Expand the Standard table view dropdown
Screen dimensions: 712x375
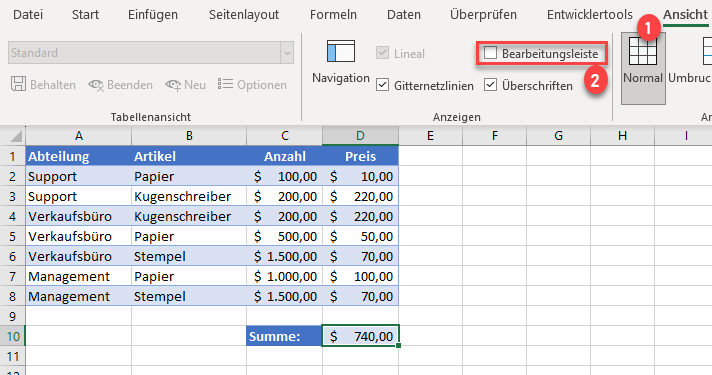(x=287, y=53)
